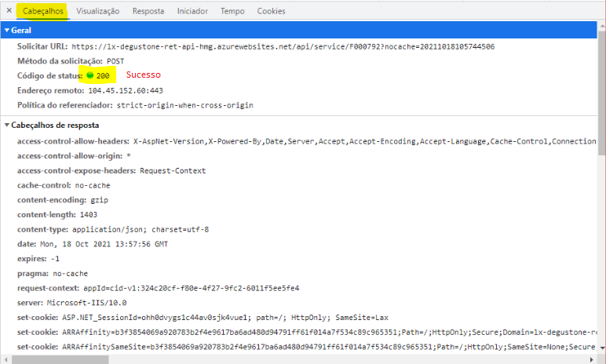Collapse the Cabeçalhos de resposta section
The image size is (606, 364).
coord(6,125)
